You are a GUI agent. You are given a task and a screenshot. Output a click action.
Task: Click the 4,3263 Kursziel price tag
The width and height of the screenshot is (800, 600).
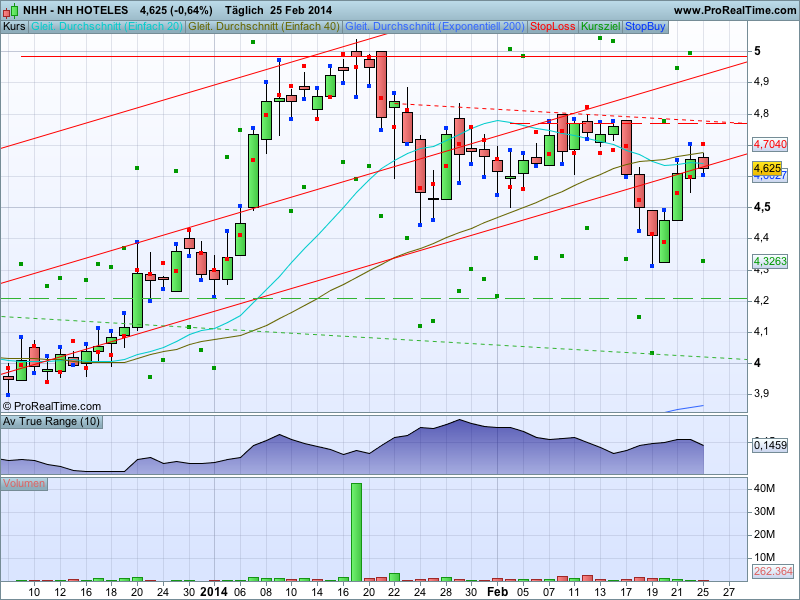[770, 261]
